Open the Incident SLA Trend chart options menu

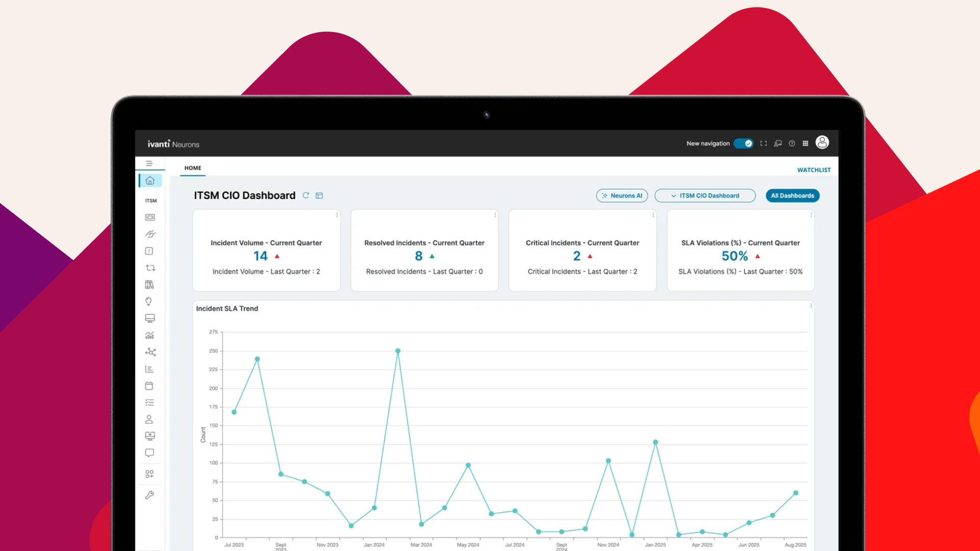[x=811, y=306]
